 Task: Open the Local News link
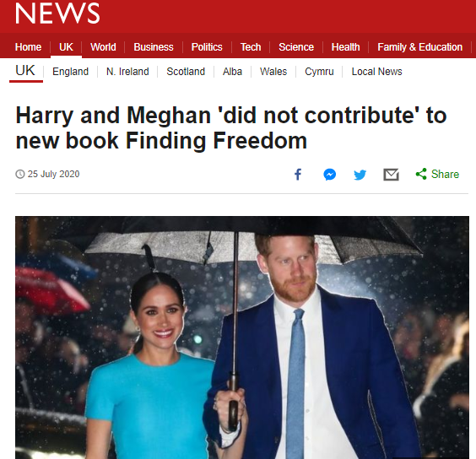[x=376, y=72]
